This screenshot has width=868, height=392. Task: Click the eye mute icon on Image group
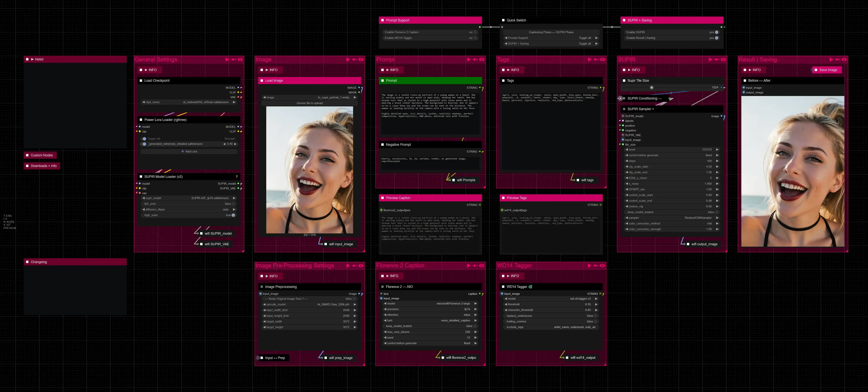click(x=361, y=60)
